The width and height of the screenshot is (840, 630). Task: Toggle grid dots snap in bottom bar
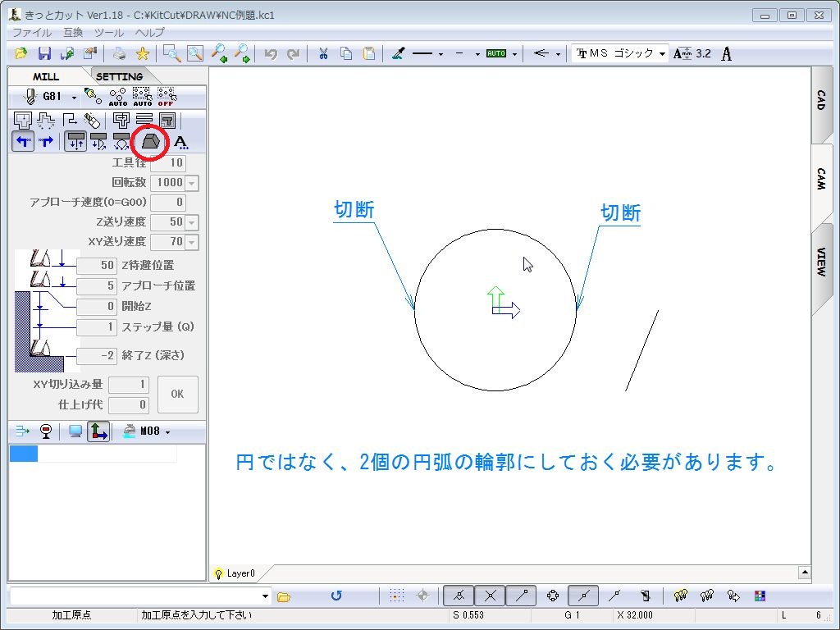pos(396,596)
